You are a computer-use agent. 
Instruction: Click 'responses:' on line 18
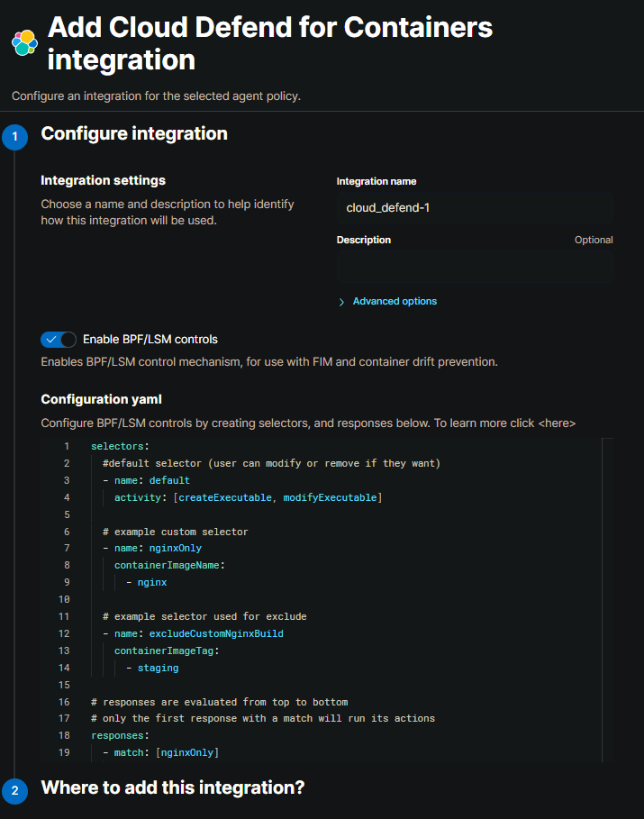click(x=117, y=735)
